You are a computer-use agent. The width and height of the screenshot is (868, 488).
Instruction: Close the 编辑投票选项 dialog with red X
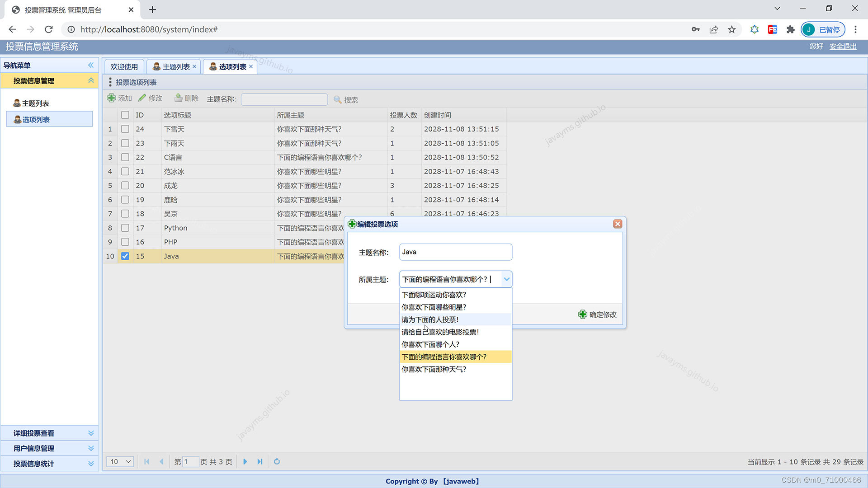618,224
